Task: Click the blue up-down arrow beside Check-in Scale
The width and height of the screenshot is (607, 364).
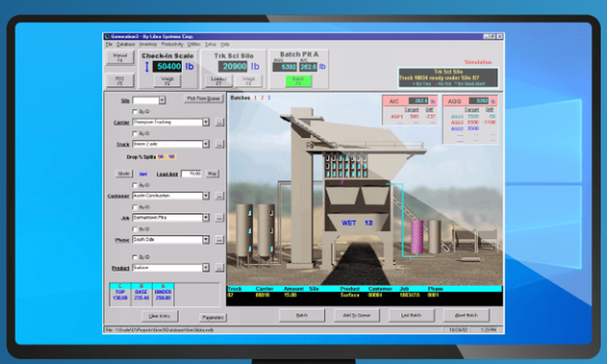Action: coord(147,67)
